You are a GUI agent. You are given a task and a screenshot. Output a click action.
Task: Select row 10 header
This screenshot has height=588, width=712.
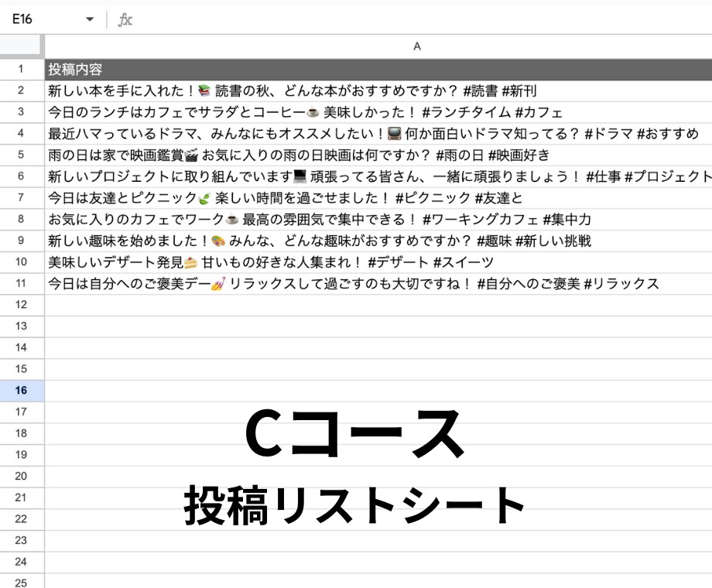pos(22,262)
